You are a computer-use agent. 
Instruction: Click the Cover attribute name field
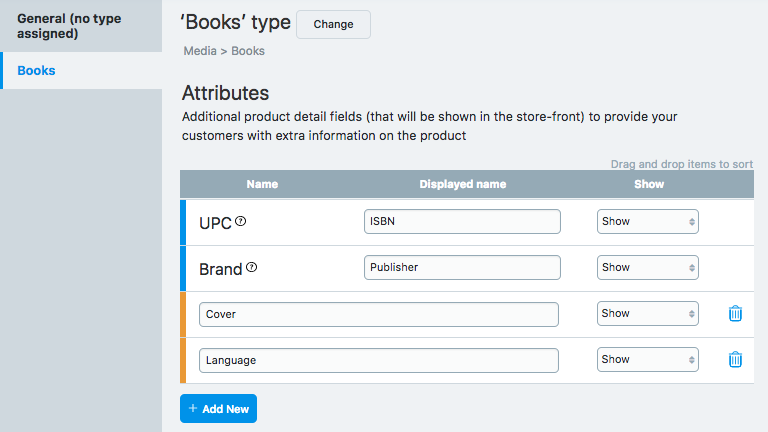[x=378, y=314]
